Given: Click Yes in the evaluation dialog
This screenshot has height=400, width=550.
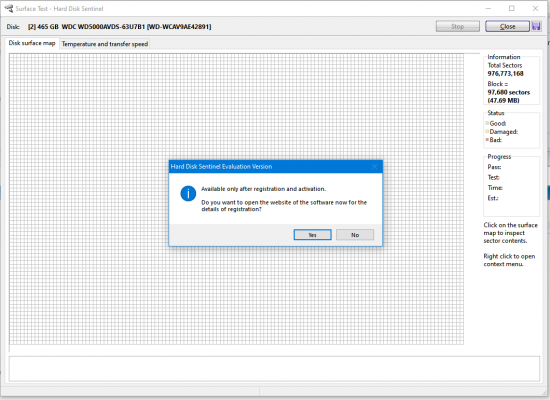Looking at the screenshot, I should coord(312,235).
